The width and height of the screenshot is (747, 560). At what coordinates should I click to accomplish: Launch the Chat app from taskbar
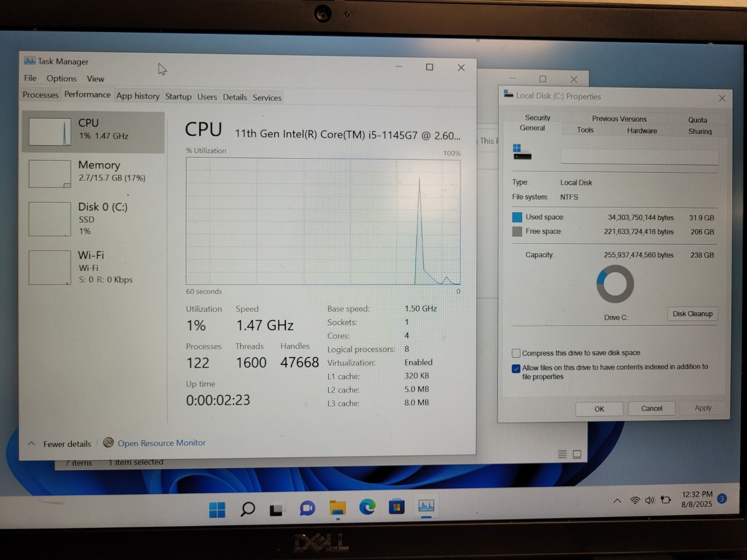[307, 508]
